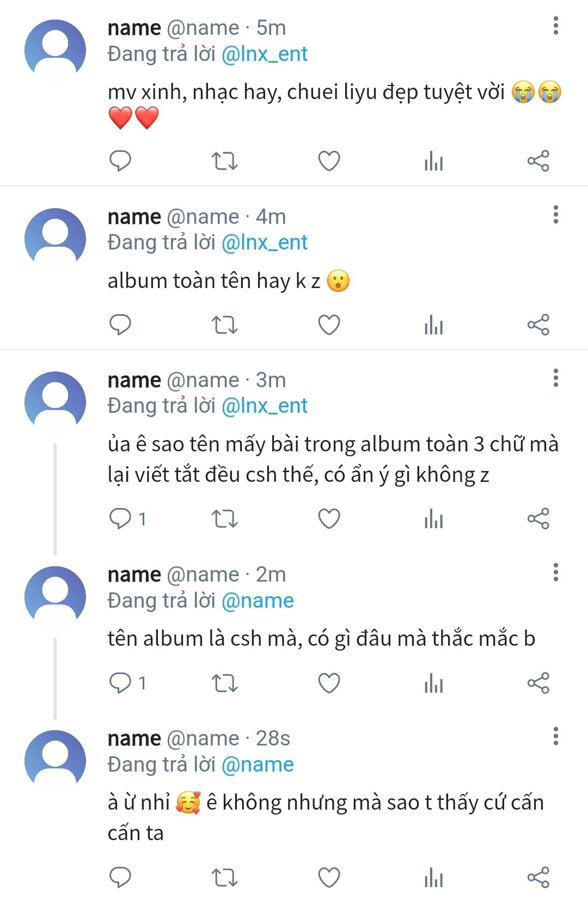The image size is (588, 899).
Task: Retweet the 'mv xinh, nhạc hay' tweet
Action: tap(224, 161)
